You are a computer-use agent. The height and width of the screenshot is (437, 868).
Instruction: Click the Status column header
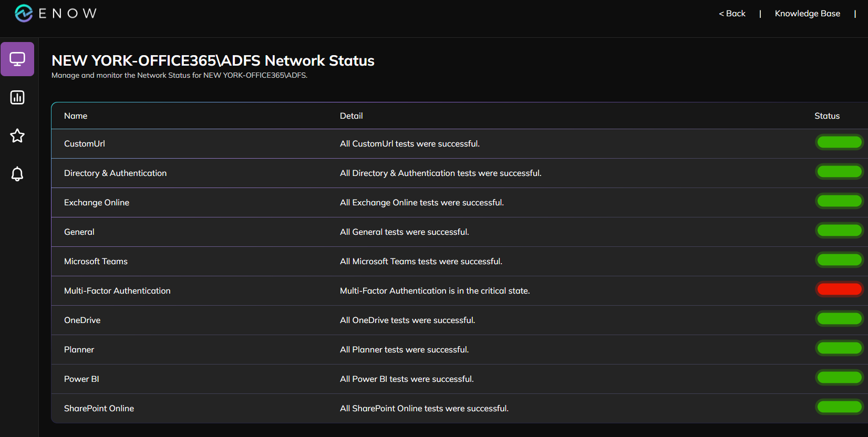[827, 116]
